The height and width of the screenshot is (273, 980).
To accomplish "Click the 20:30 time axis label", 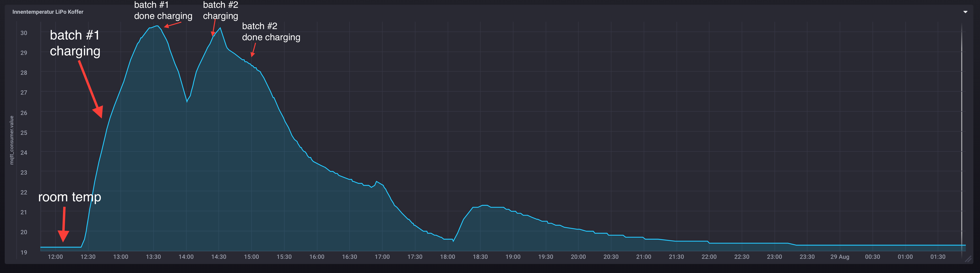I will [x=611, y=257].
